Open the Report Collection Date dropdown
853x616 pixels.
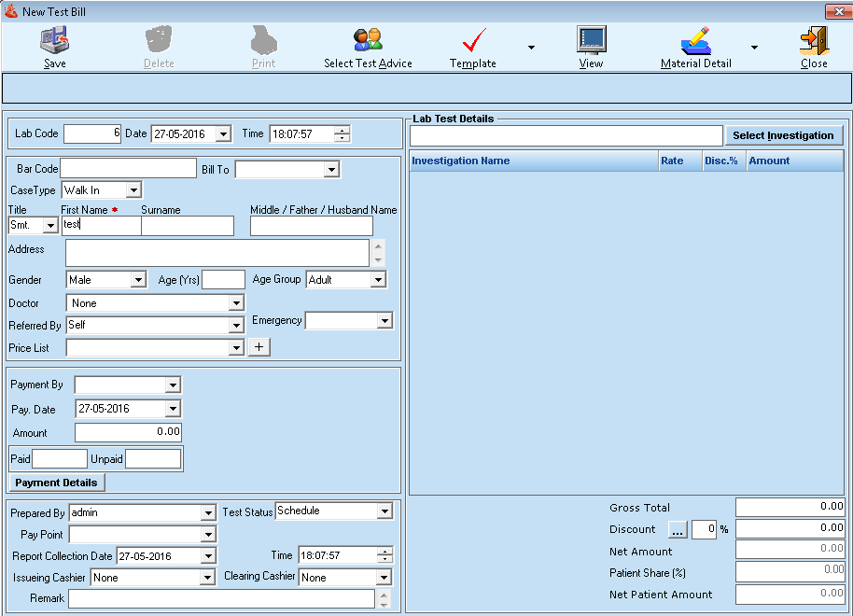pos(208,556)
